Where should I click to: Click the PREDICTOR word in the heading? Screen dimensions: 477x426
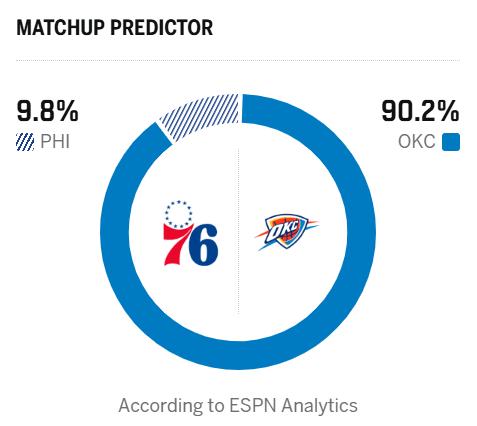tap(161, 28)
